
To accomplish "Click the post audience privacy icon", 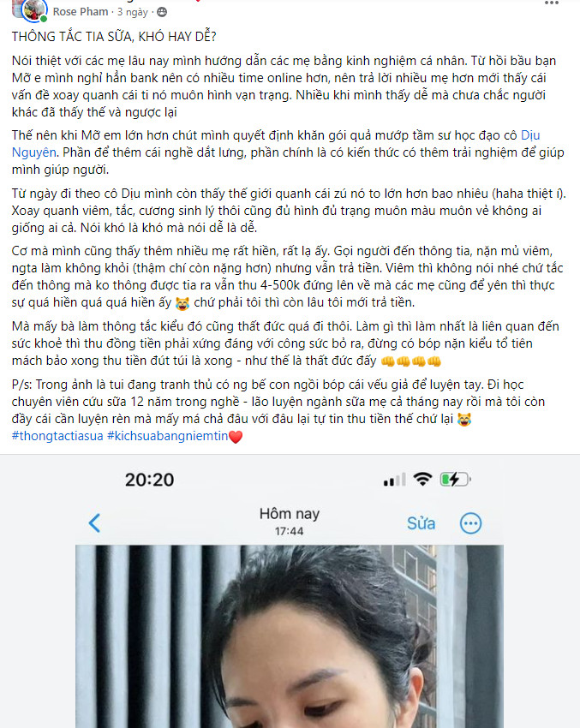I will (x=162, y=13).
